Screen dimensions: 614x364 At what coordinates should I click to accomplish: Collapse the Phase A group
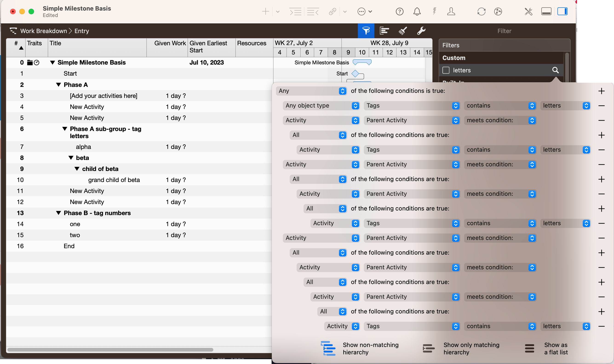point(58,85)
